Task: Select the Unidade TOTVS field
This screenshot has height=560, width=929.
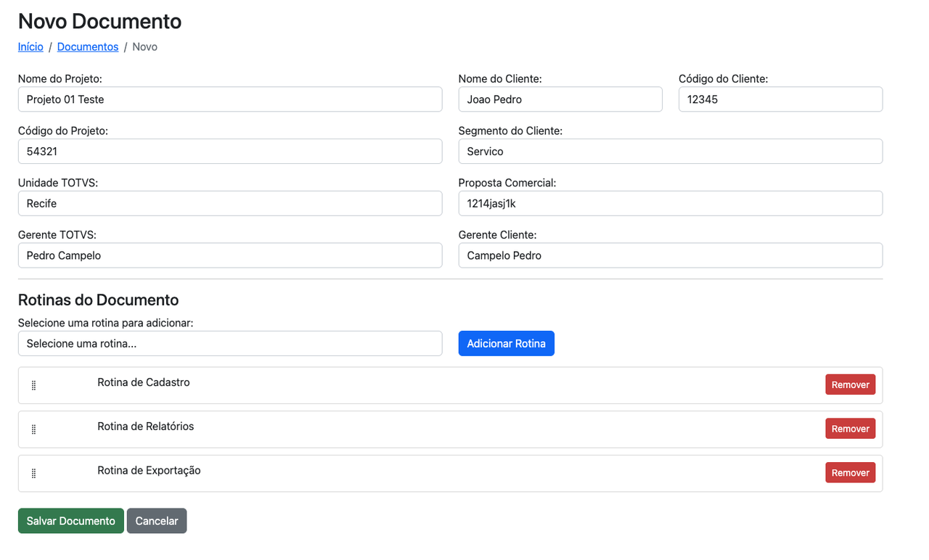Action: click(230, 204)
